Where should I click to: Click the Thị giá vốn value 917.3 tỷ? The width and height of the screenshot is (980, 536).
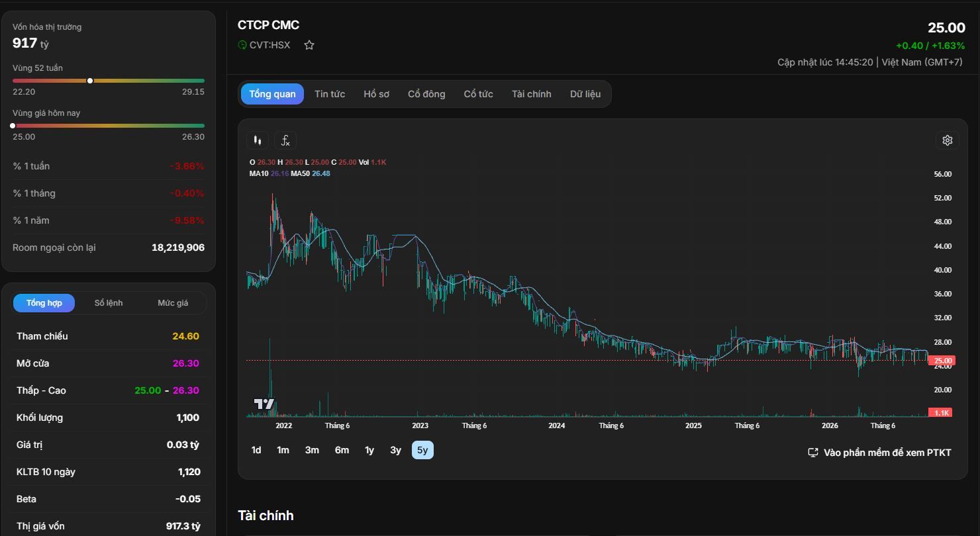click(183, 526)
